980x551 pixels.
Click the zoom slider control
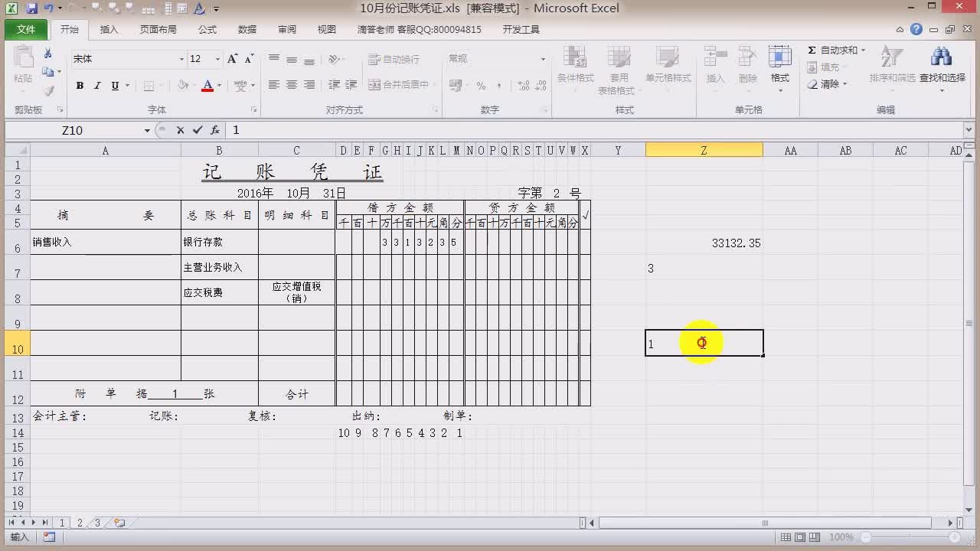(x=910, y=537)
